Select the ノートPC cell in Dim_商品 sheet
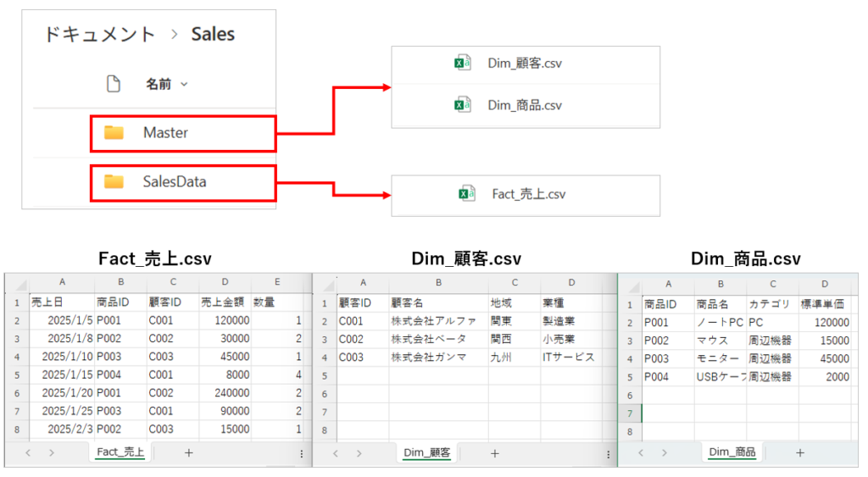868x477 pixels. 719,322
